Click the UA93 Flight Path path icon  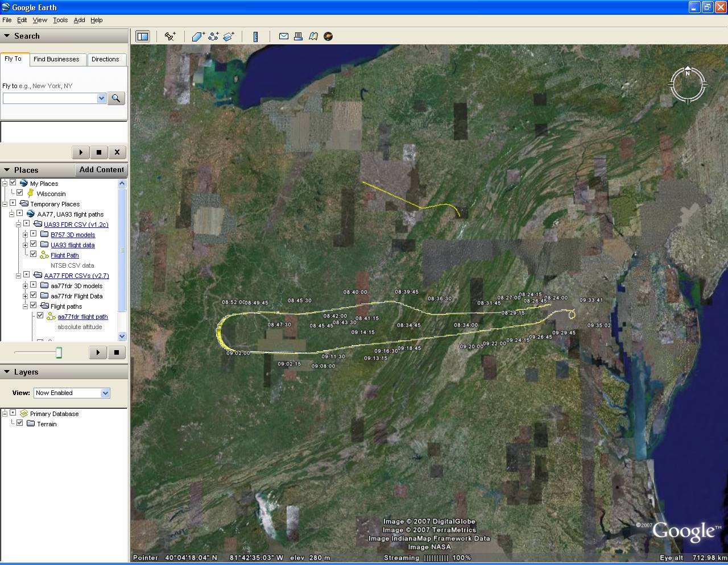click(x=44, y=255)
